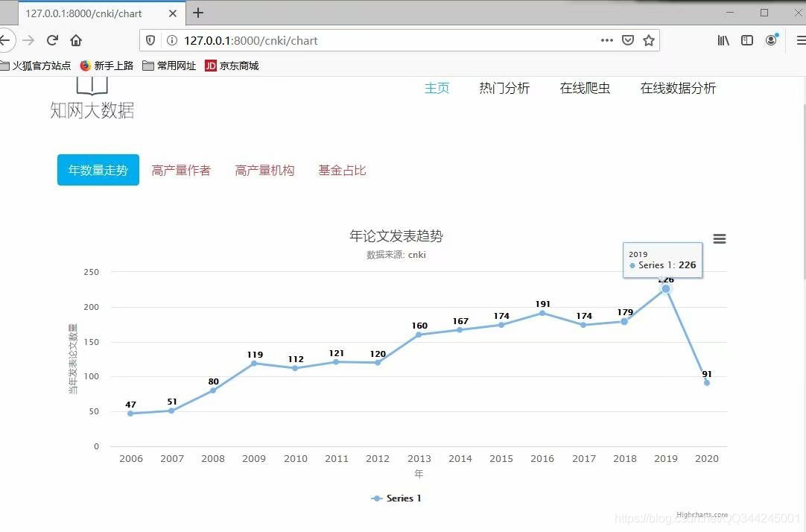Minimize the Firefox window
The height and width of the screenshot is (532, 806).
point(730,13)
